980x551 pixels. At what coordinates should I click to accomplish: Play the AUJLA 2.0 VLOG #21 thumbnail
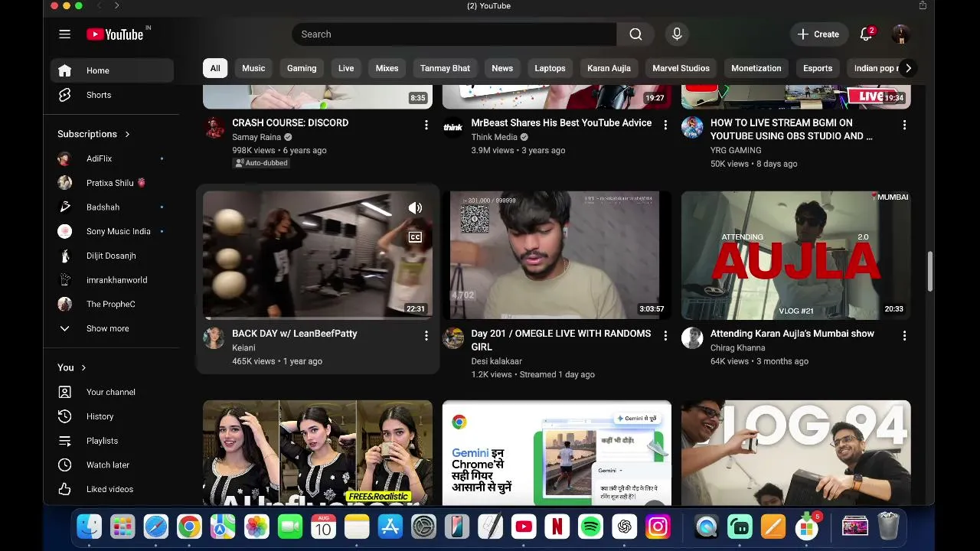point(796,256)
